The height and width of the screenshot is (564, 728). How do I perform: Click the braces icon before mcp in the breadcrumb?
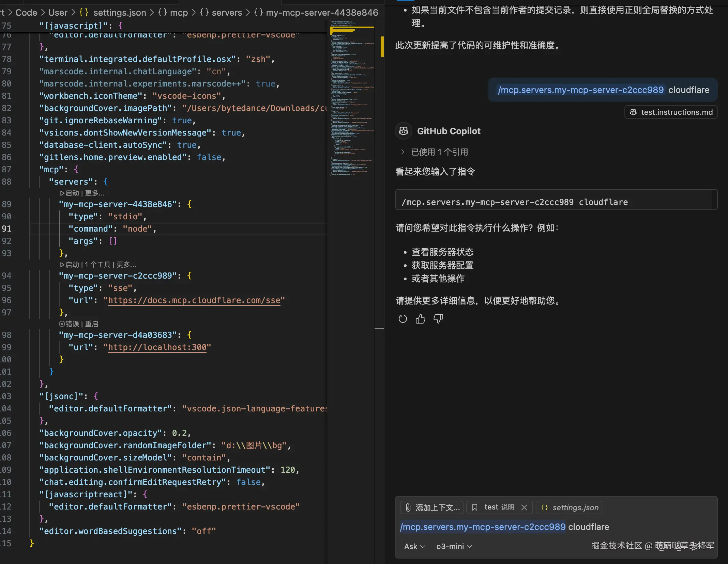click(162, 12)
